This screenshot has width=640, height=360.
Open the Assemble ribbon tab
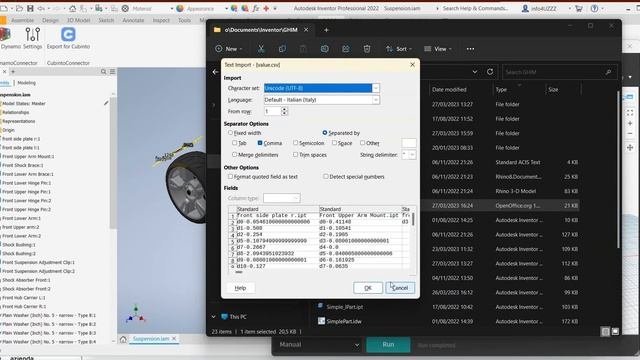[x=22, y=20]
